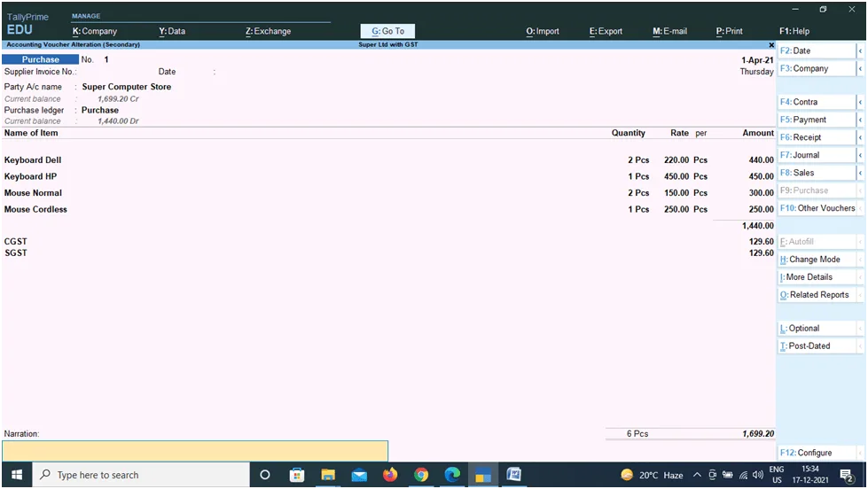
Task: Open the Word taskbar icon
Action: (x=514, y=475)
